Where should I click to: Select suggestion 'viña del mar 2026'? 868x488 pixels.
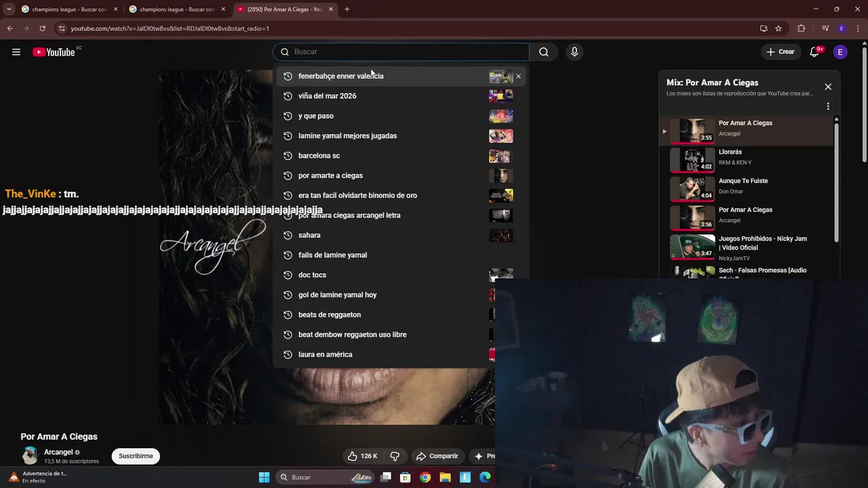[x=400, y=96]
